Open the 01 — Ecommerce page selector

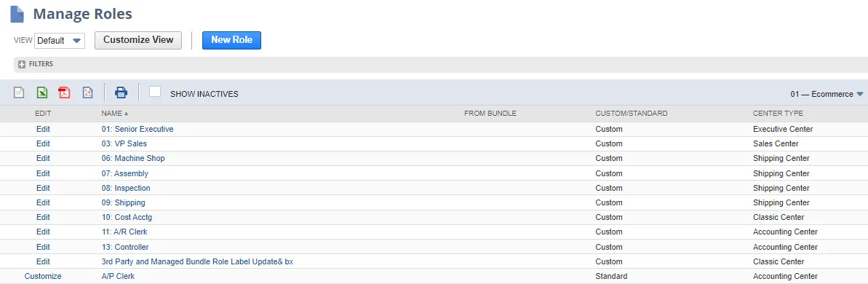point(827,94)
